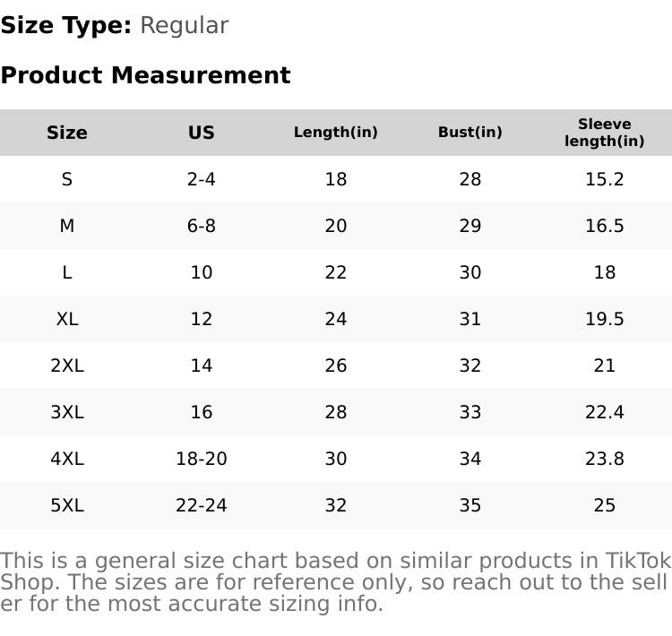Select the 4XL size row label

coord(67,459)
